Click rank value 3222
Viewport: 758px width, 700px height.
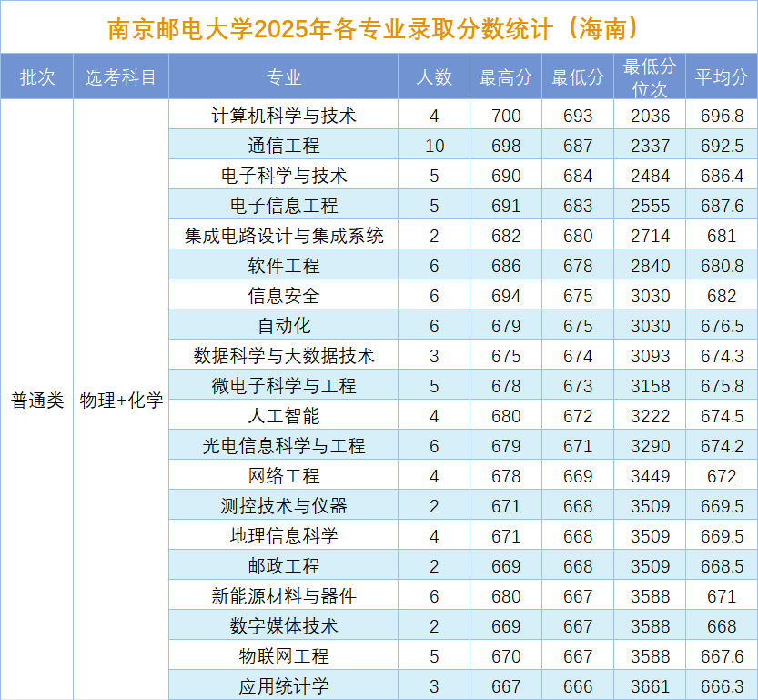[650, 416]
